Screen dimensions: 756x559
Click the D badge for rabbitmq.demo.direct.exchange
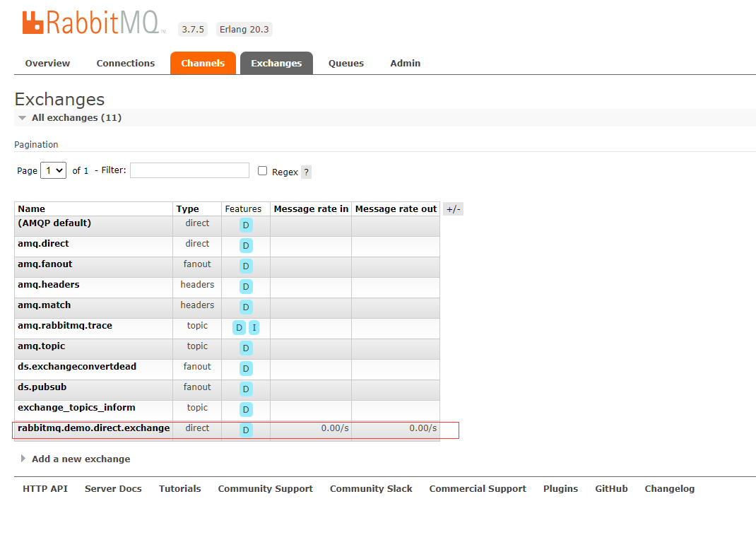[x=246, y=430]
